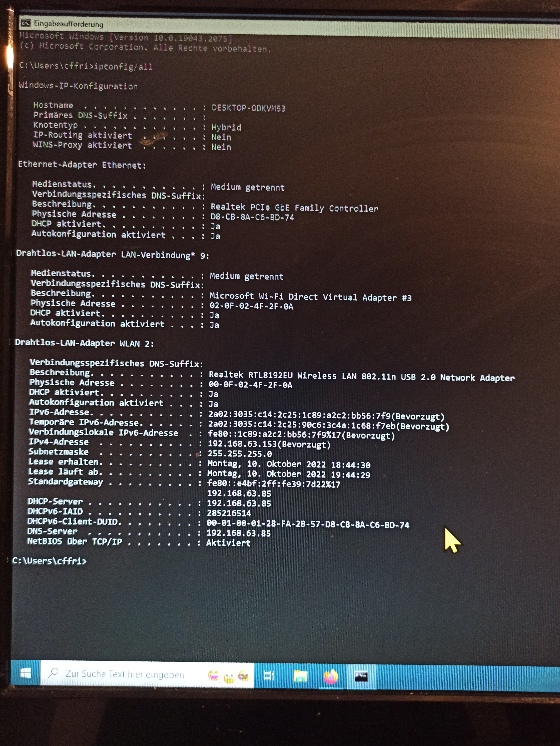560x746 pixels.
Task: Click the Eingabeaufforderung title bar text
Action: click(68, 24)
